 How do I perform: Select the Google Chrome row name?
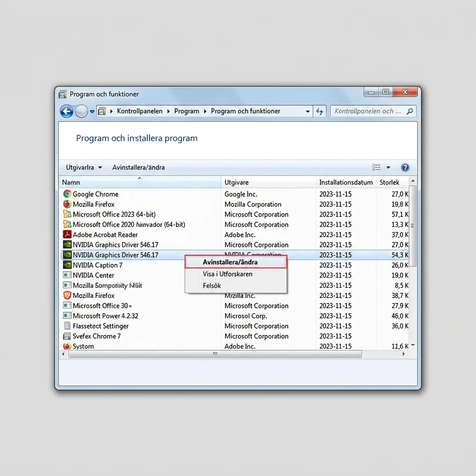coord(96,194)
